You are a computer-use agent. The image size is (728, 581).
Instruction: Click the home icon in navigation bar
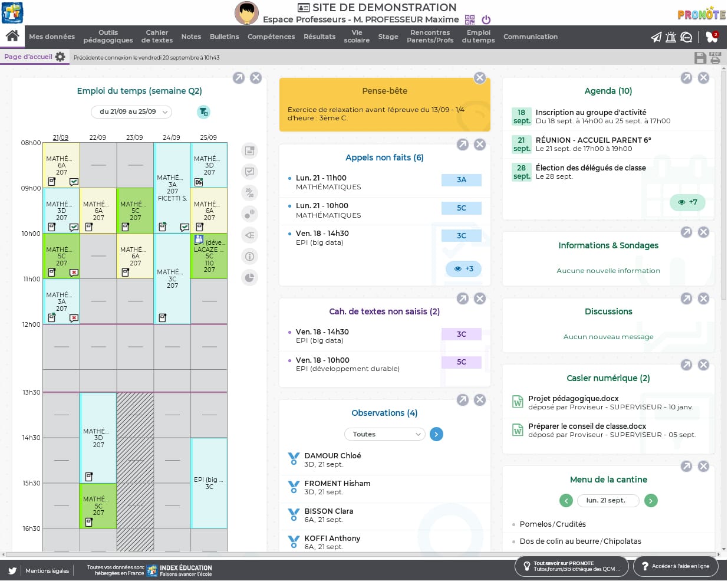click(x=12, y=37)
